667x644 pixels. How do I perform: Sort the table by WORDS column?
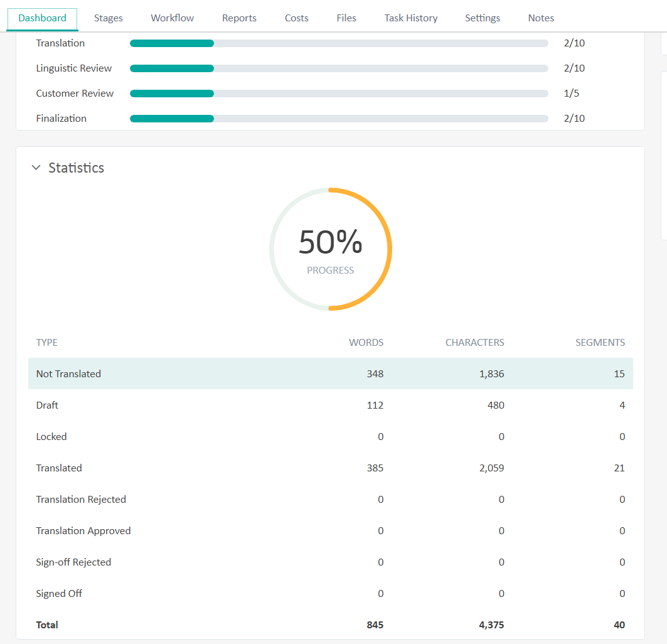point(366,342)
